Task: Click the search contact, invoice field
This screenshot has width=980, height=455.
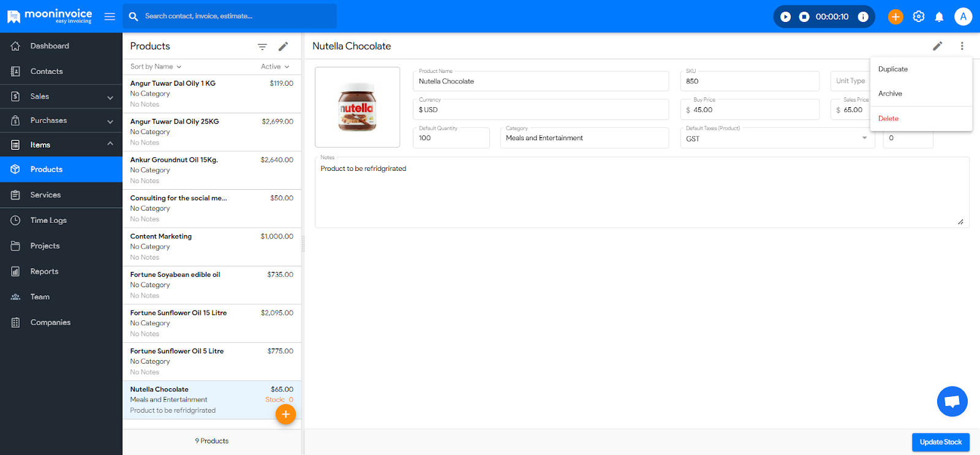Action: [230, 17]
